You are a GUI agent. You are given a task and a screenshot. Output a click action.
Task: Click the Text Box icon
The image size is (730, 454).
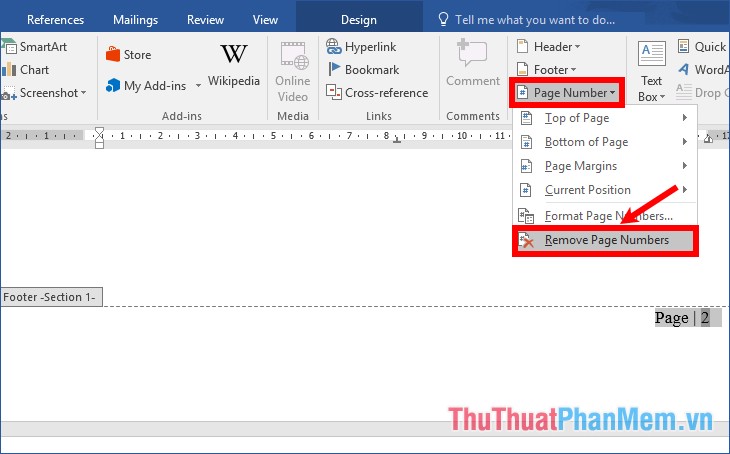click(x=652, y=54)
